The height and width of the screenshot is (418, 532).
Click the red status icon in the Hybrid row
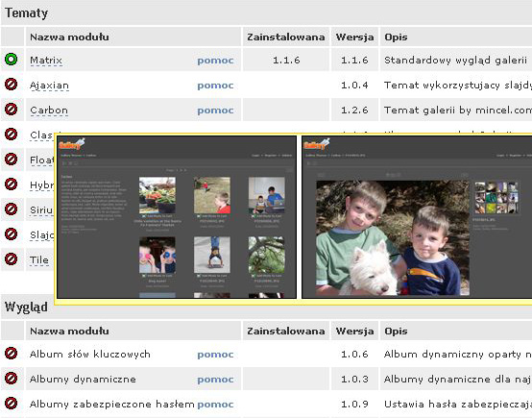pos(11,184)
